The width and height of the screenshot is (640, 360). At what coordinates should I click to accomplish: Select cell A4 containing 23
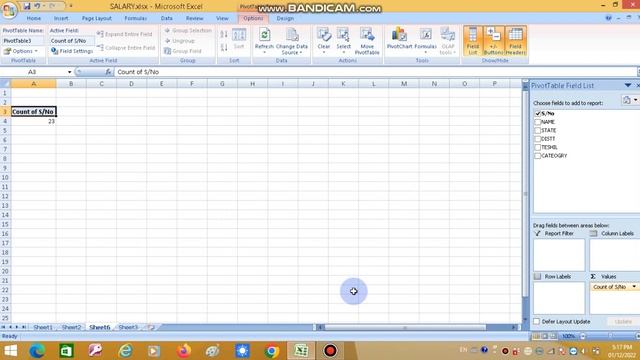coord(33,121)
